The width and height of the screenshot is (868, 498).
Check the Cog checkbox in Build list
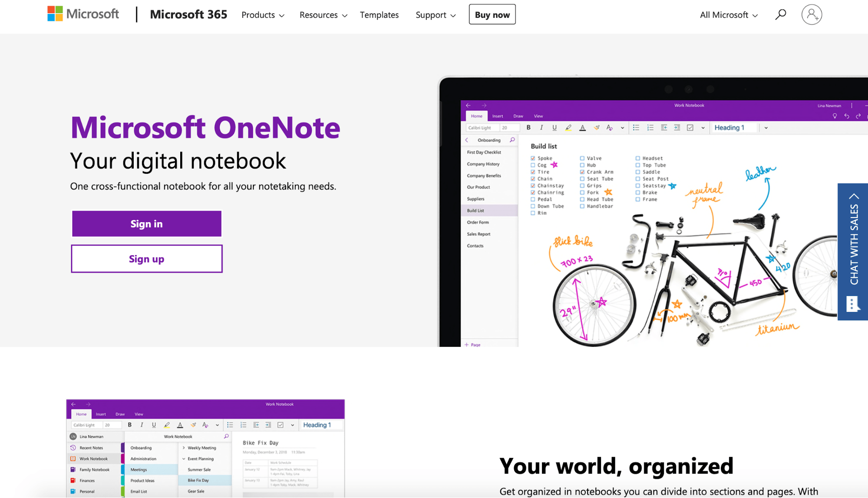(x=533, y=165)
